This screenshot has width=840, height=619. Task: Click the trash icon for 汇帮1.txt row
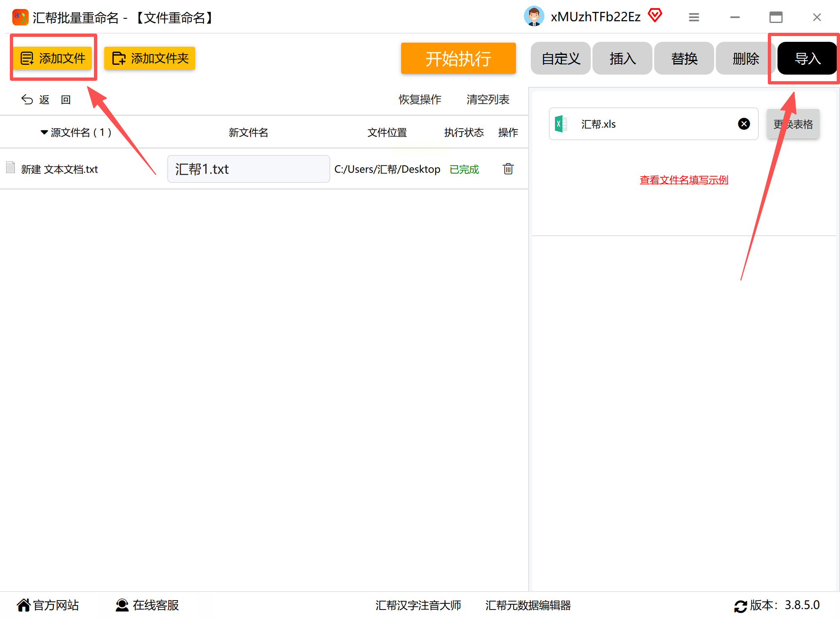[x=508, y=169]
